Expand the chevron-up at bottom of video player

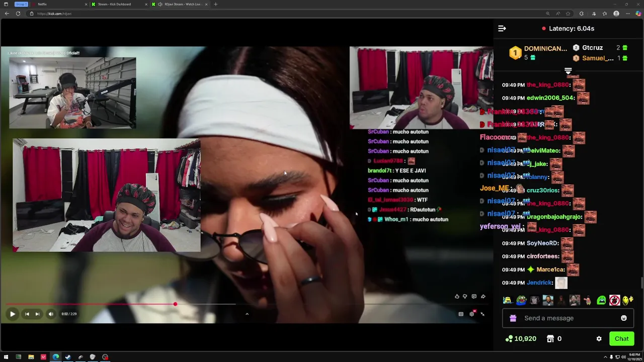247,314
